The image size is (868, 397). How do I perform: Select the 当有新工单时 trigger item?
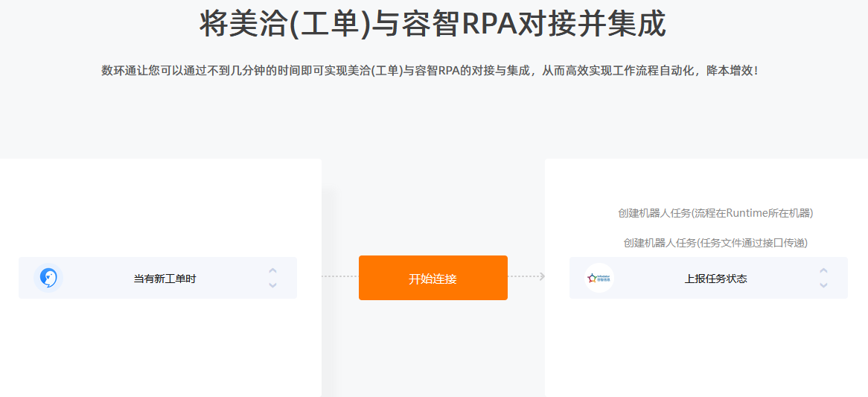coord(158,278)
